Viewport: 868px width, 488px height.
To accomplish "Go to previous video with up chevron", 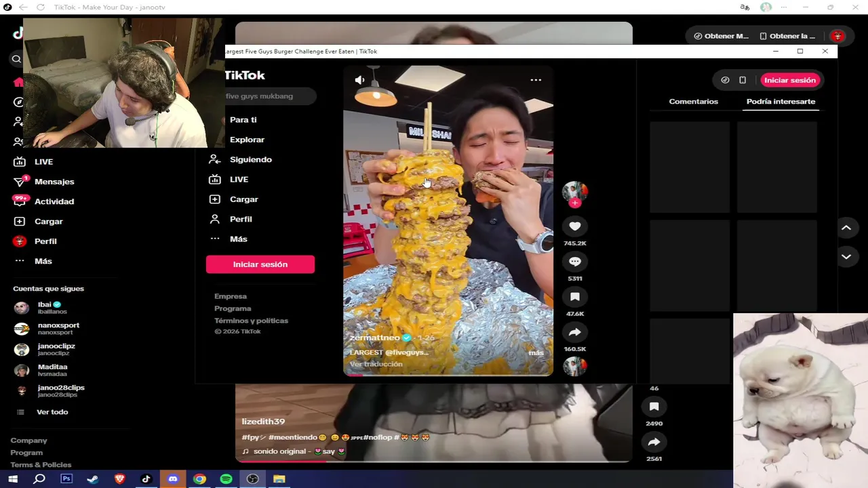I will 846,228.
